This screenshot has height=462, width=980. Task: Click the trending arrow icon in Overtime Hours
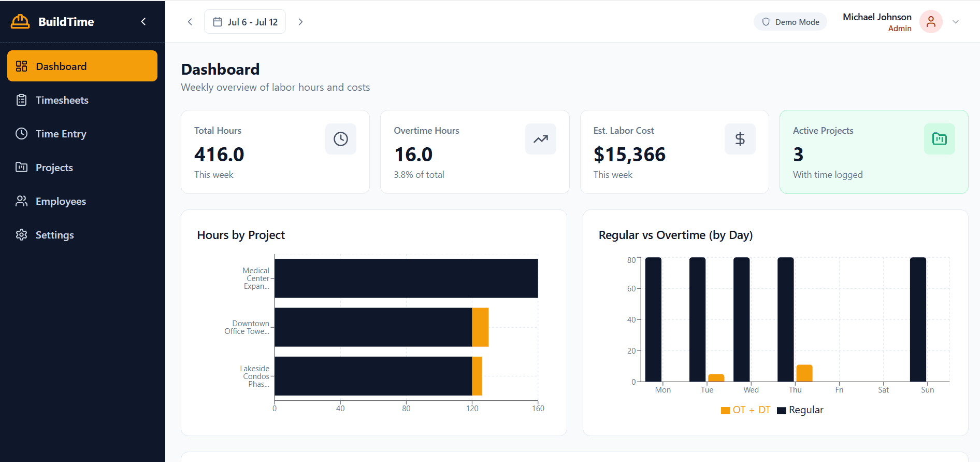pyautogui.click(x=540, y=139)
